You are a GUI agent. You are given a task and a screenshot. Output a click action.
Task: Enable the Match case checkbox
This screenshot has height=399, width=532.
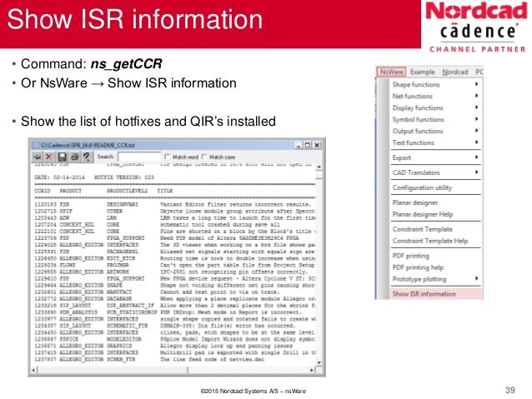pyautogui.click(x=204, y=157)
